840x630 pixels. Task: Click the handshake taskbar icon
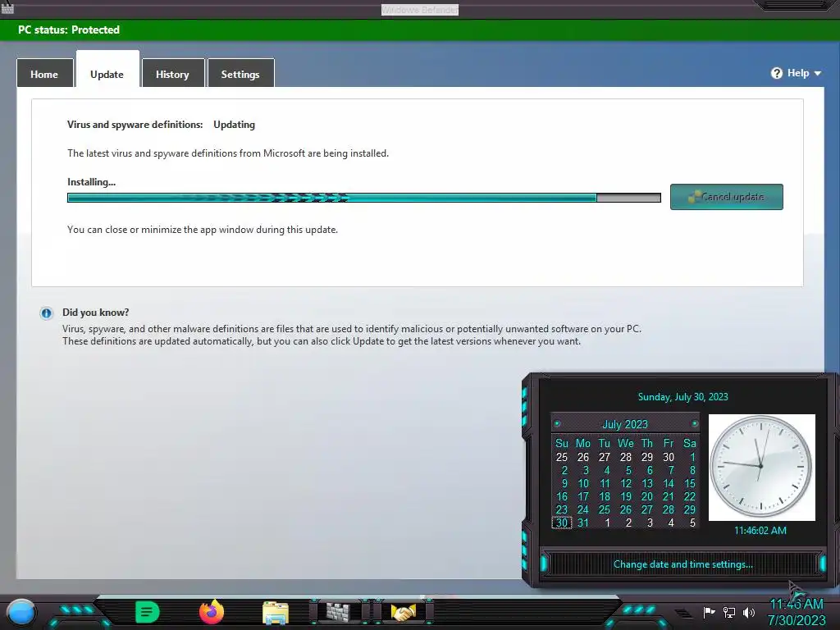[x=404, y=612]
